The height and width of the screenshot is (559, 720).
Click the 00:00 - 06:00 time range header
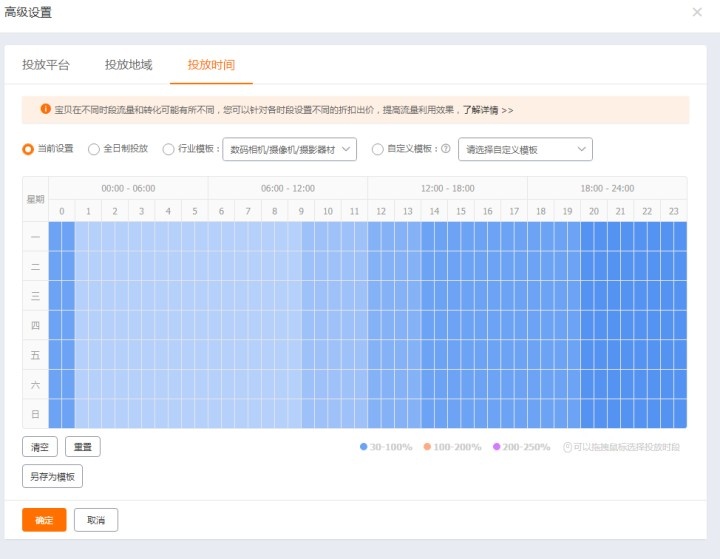128,188
